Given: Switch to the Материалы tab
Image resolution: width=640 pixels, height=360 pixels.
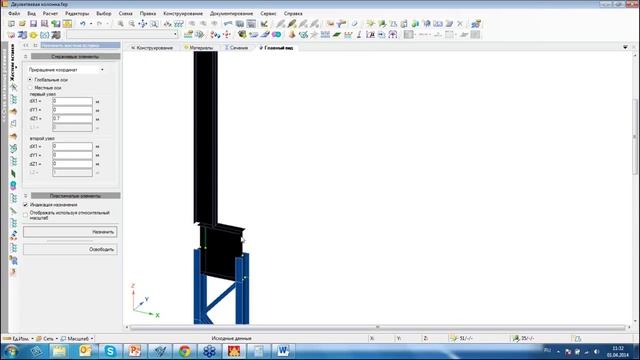Looking at the screenshot, I should pos(199,48).
